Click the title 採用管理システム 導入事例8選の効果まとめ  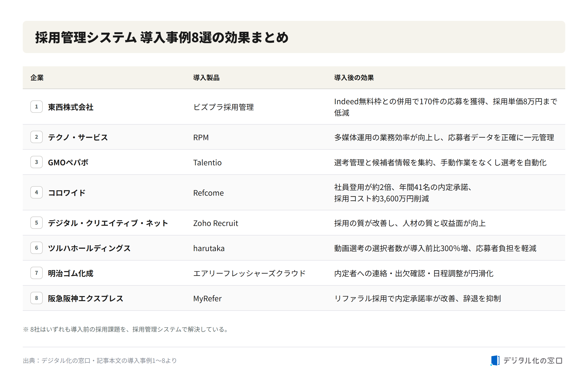[162, 37]
